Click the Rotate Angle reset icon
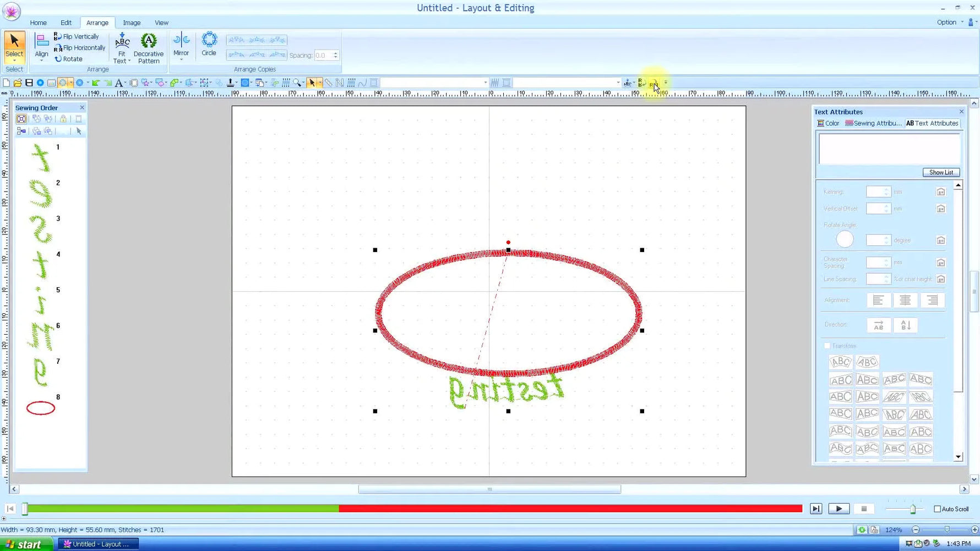Screen dimensions: 980x551 941,240
